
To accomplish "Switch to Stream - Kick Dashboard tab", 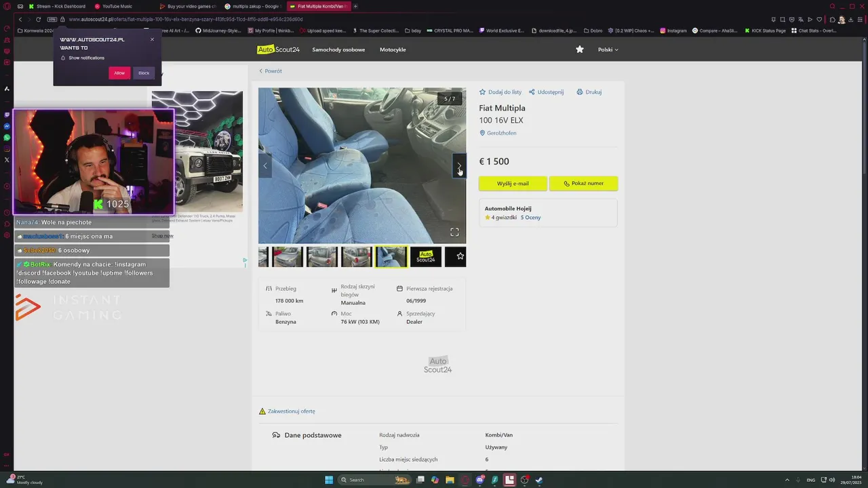I will 56,6.
